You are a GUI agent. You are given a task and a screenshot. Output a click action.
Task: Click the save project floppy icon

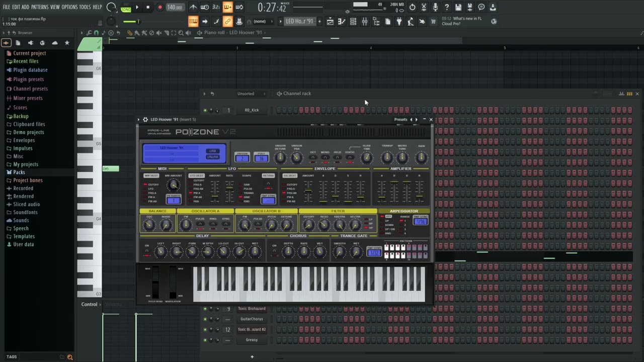(458, 7)
